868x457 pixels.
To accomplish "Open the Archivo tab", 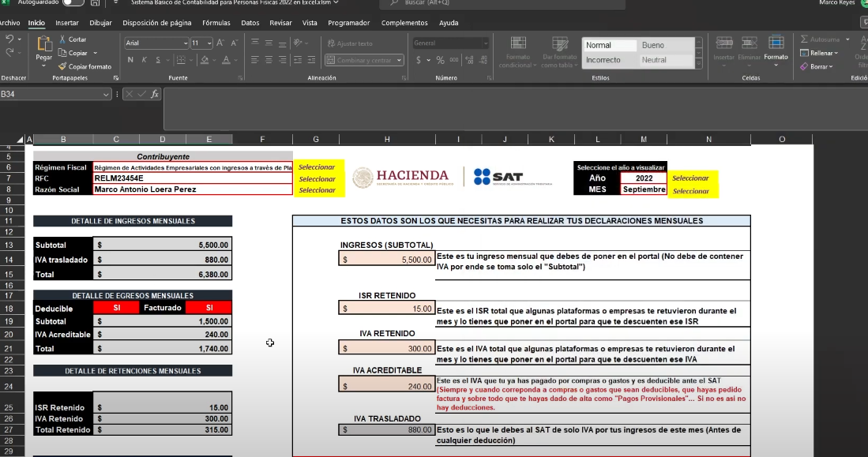I will pyautogui.click(x=9, y=23).
